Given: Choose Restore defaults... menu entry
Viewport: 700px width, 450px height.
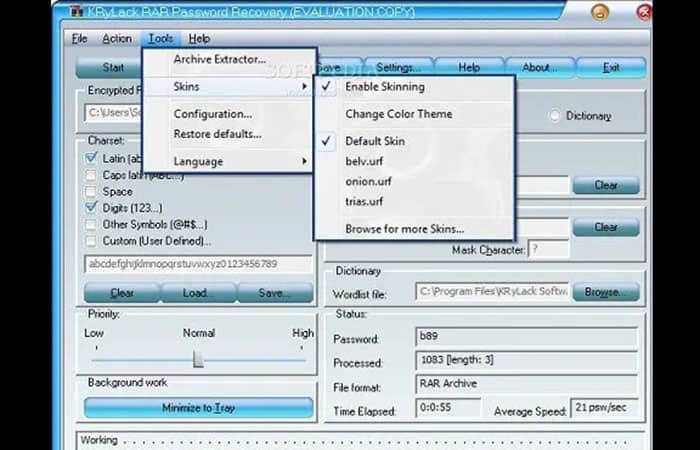Looking at the screenshot, I should tap(218, 134).
